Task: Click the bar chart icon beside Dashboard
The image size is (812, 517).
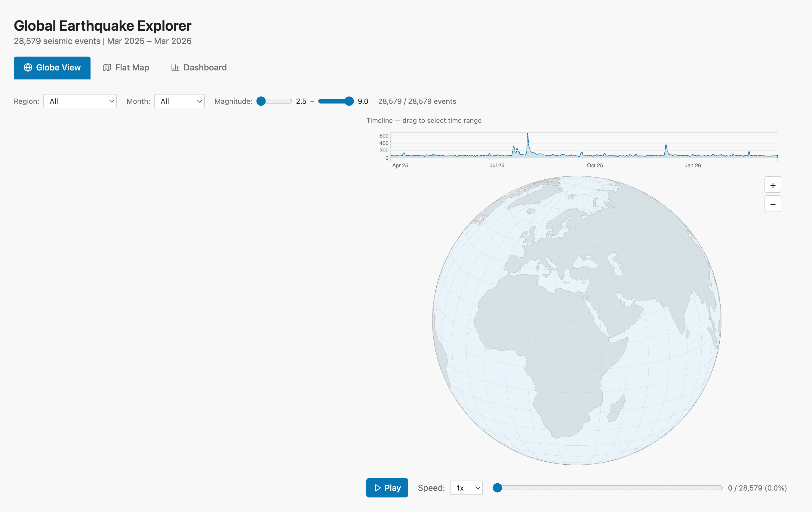Action: (x=175, y=67)
